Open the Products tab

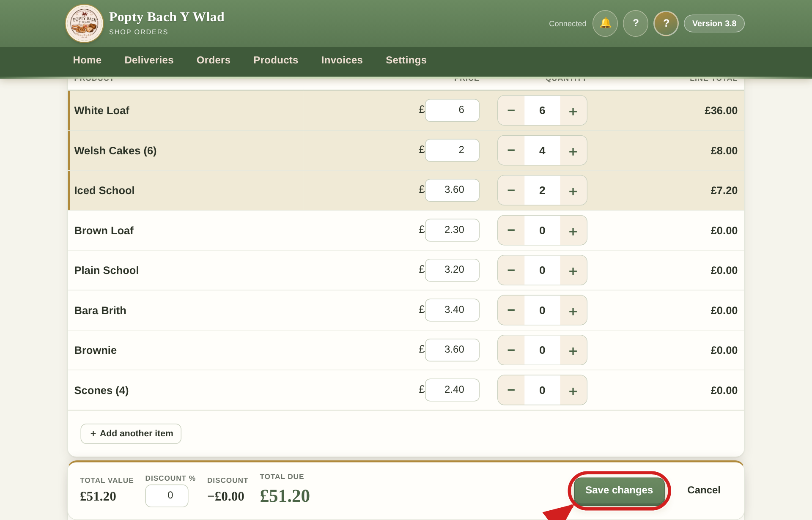(276, 60)
